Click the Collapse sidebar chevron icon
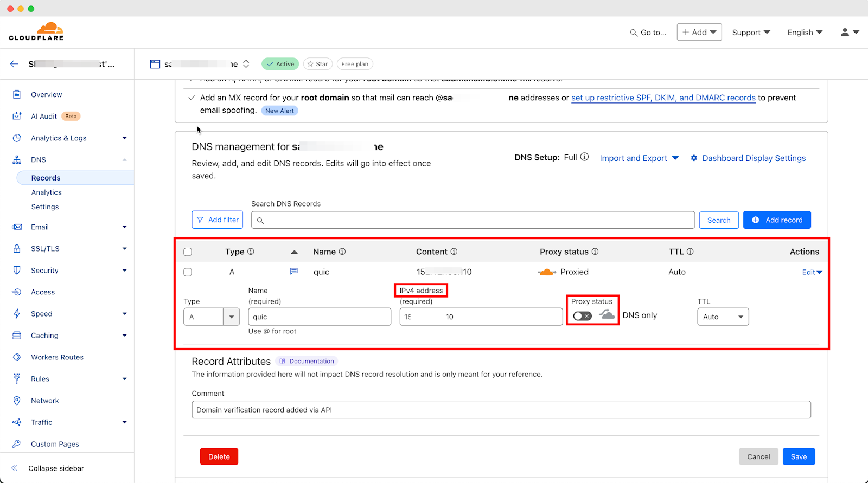 (x=15, y=468)
